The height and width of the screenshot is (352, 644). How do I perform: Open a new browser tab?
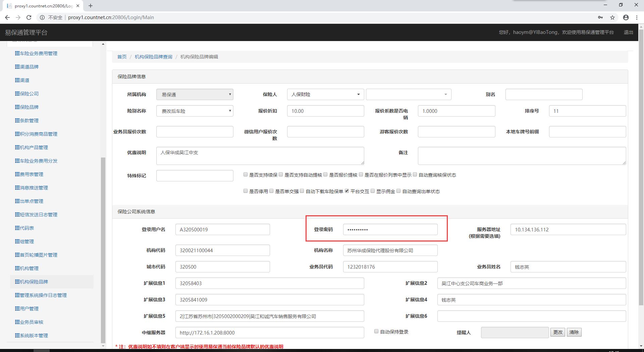tap(91, 6)
